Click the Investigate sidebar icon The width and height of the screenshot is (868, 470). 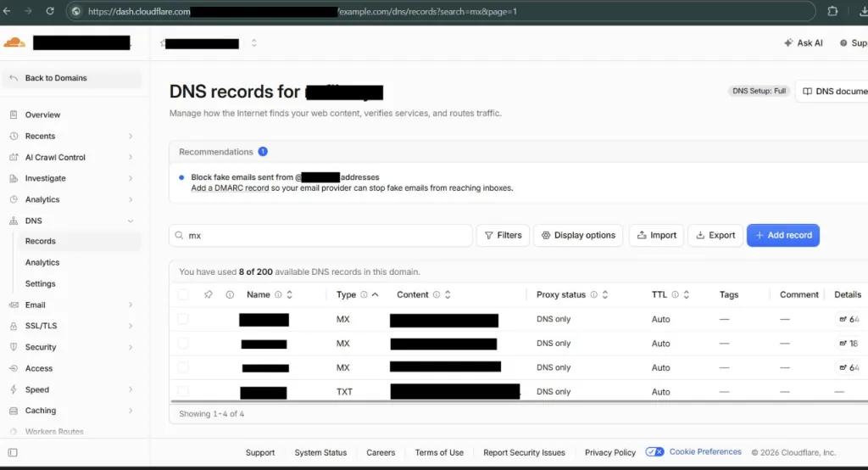pos(14,178)
